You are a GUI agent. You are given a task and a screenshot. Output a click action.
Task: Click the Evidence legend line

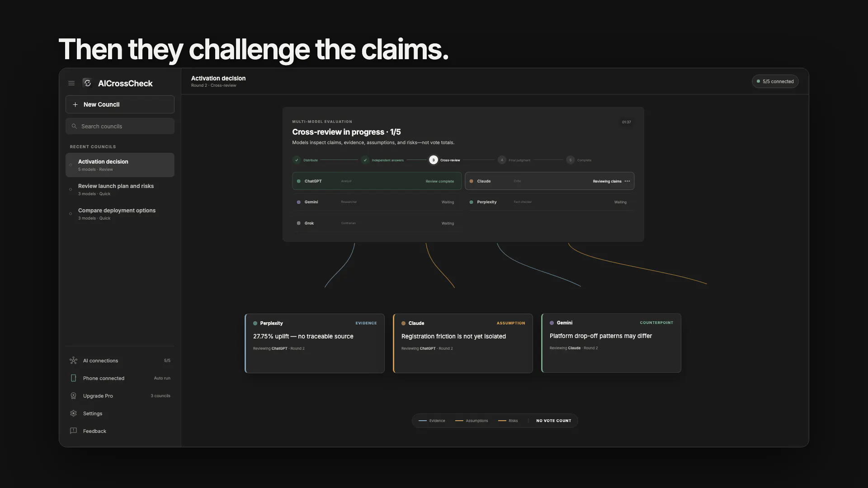[x=423, y=421]
